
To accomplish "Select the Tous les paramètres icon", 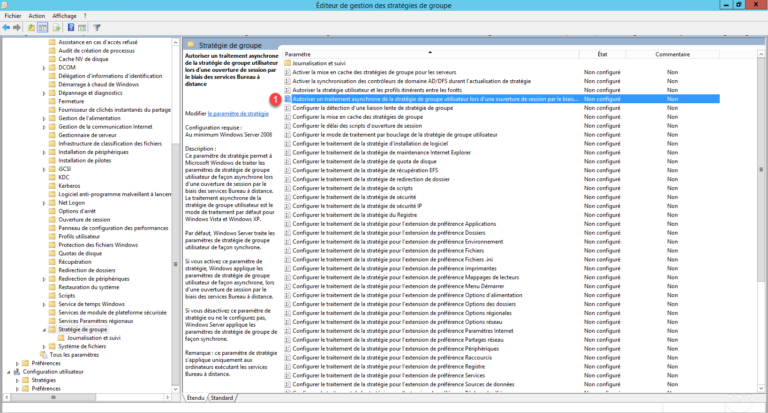I will 43,355.
